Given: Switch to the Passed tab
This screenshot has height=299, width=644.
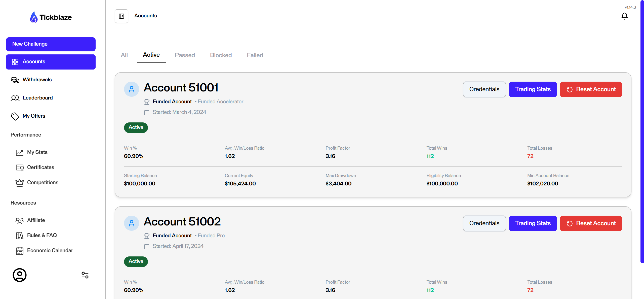Looking at the screenshot, I should point(185,55).
